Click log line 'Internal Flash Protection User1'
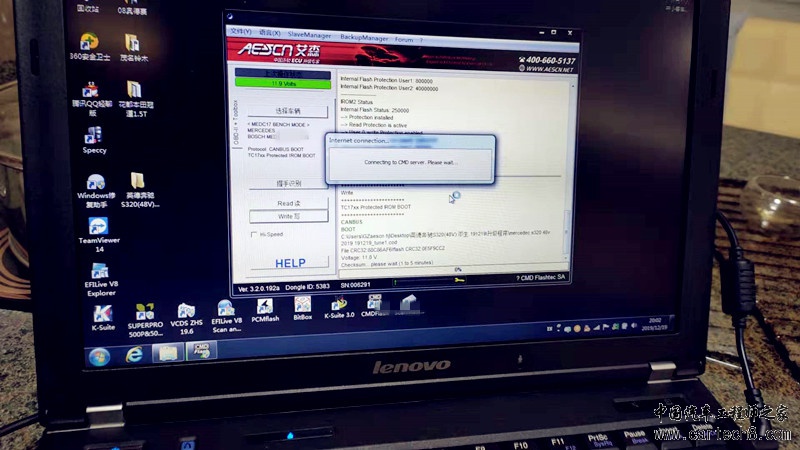 386,81
